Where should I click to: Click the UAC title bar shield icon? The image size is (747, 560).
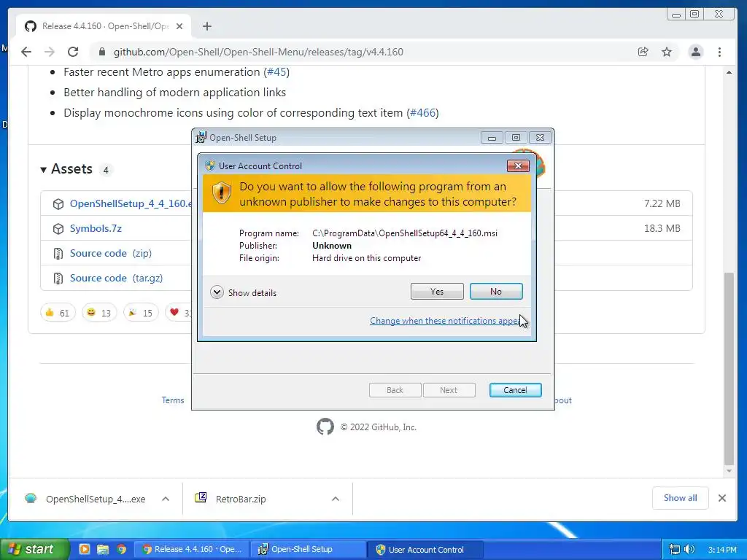pos(210,166)
